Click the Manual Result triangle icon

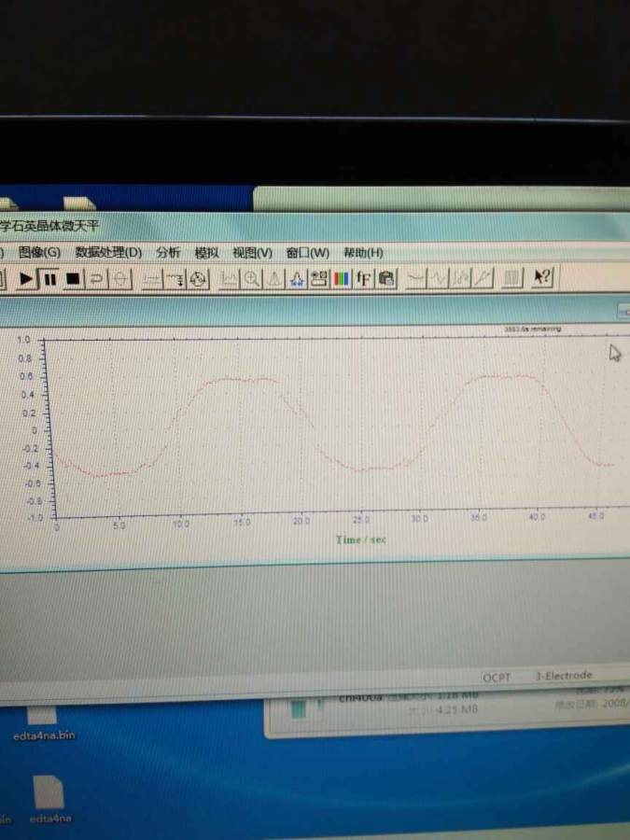click(273, 278)
